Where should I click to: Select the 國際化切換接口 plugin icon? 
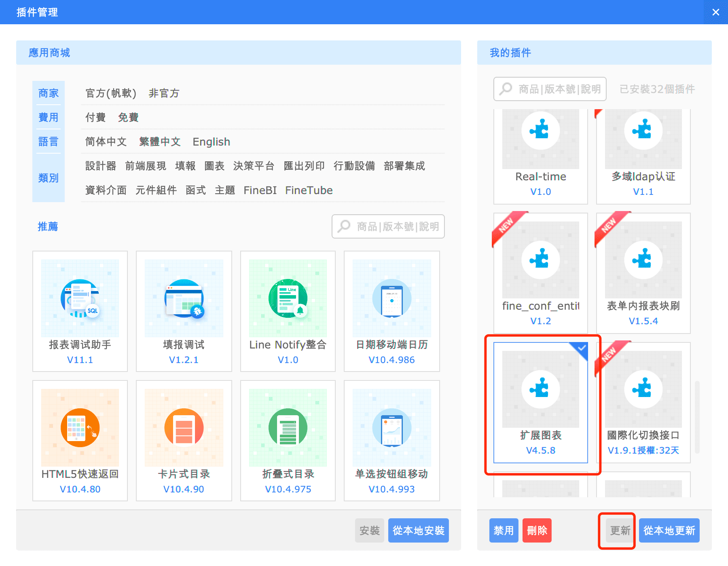(643, 389)
